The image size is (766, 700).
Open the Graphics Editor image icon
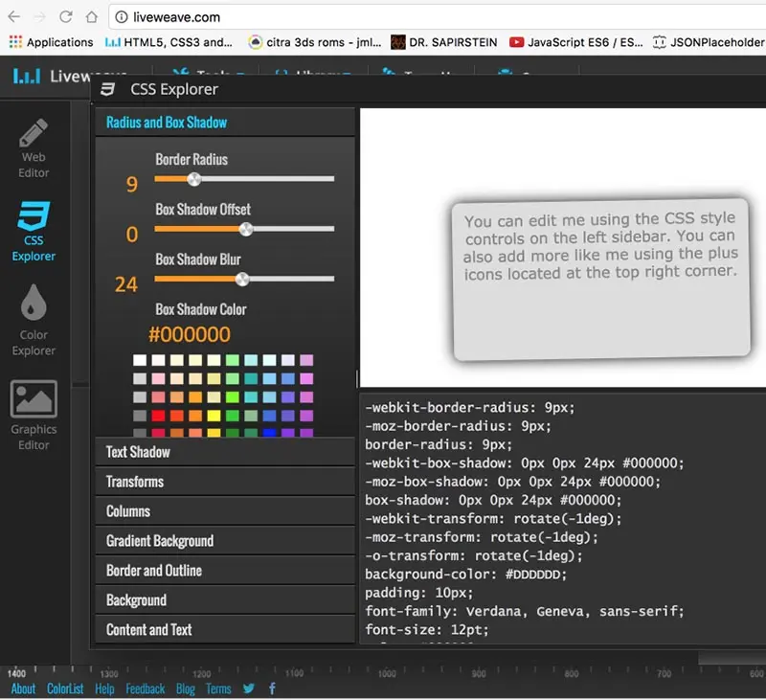pyautogui.click(x=34, y=398)
